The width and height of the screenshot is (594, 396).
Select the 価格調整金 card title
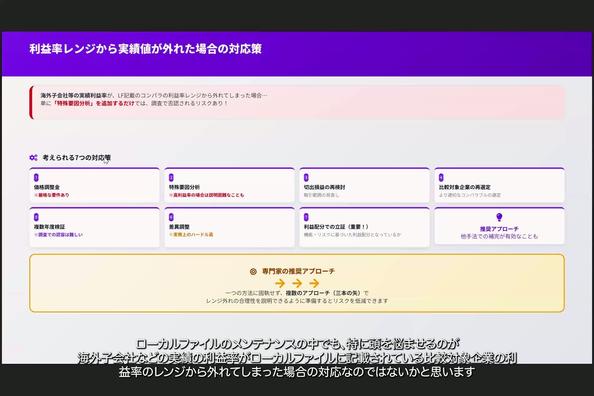[47, 187]
